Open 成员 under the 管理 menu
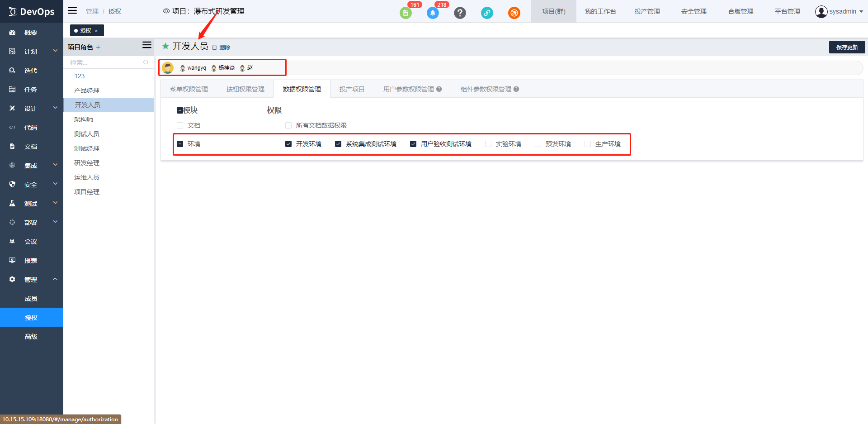 pyautogui.click(x=31, y=299)
